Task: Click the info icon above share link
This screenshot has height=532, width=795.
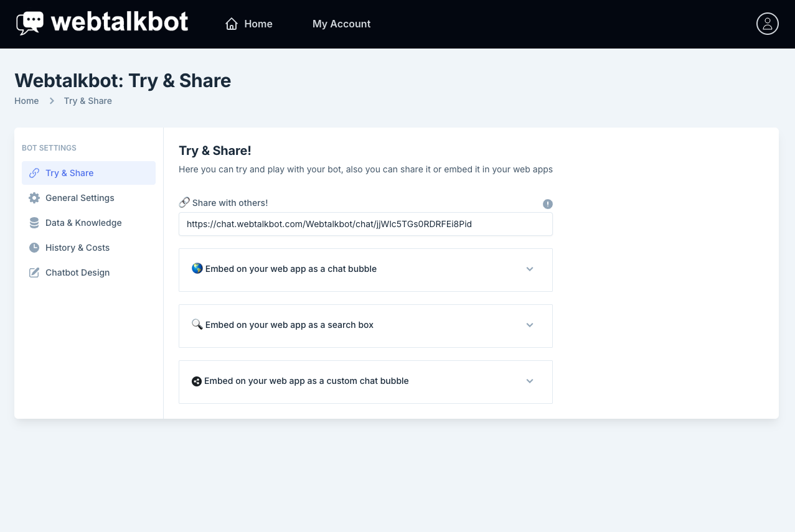Action: (548, 204)
